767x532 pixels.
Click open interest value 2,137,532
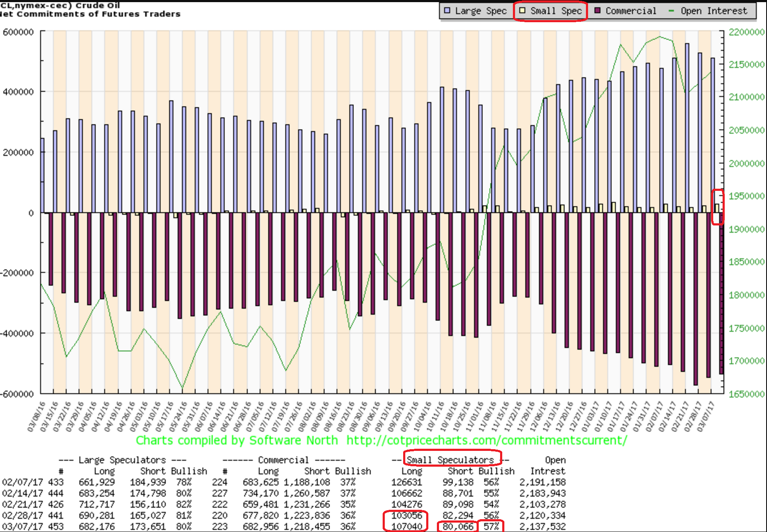tap(542, 526)
